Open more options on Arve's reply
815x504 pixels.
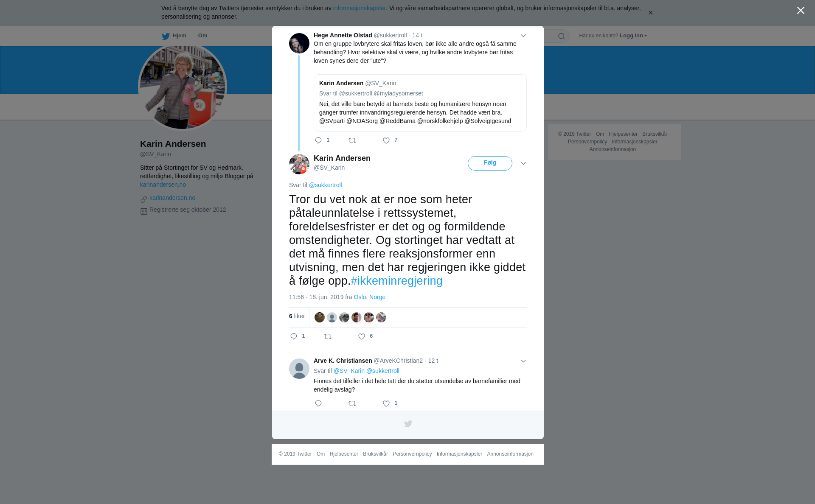point(523,361)
